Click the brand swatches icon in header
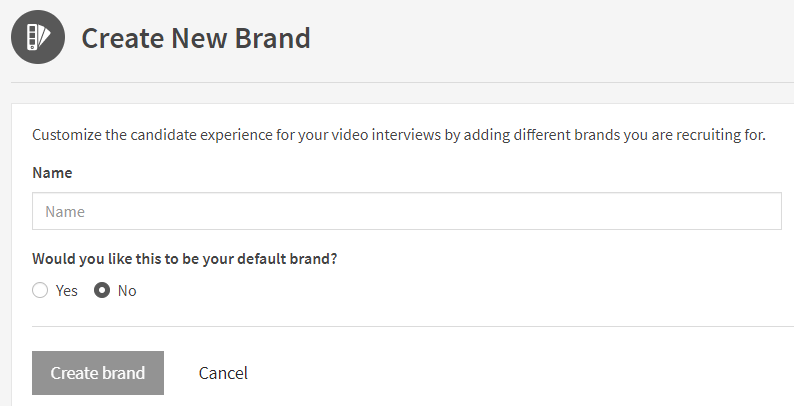 coord(38,37)
